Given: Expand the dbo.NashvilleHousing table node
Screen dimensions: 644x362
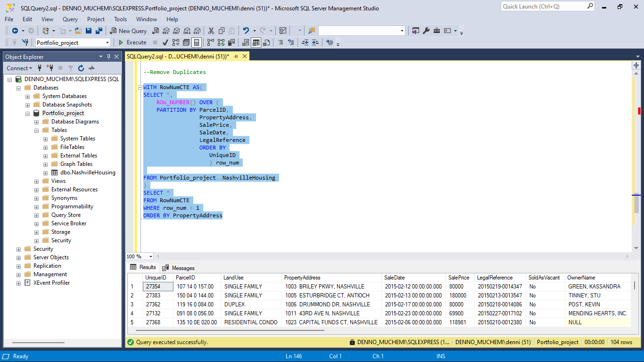Looking at the screenshot, I should [x=46, y=173].
